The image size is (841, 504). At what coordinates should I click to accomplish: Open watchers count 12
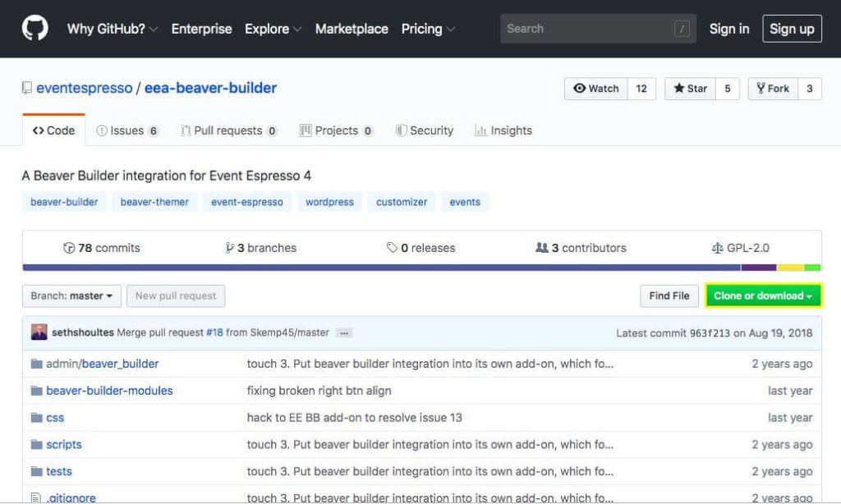[641, 89]
